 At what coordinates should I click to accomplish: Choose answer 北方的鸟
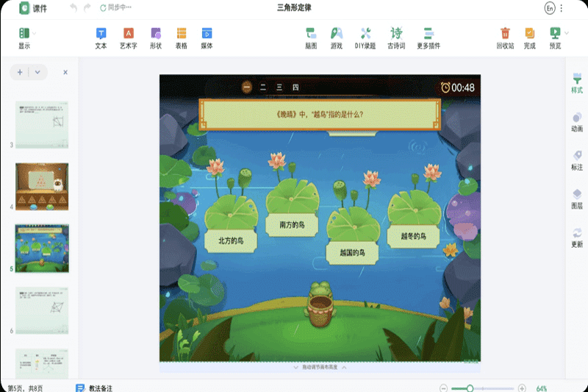coord(231,240)
